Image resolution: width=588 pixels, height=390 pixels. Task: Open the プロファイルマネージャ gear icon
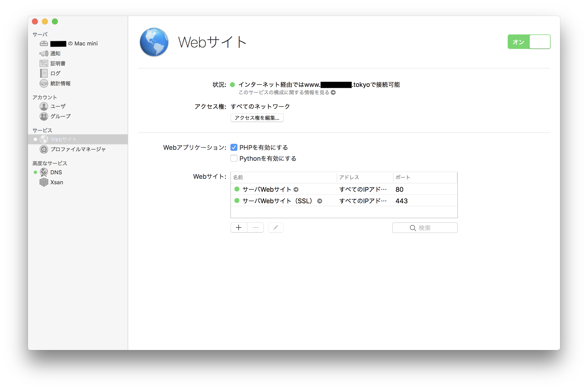[44, 149]
